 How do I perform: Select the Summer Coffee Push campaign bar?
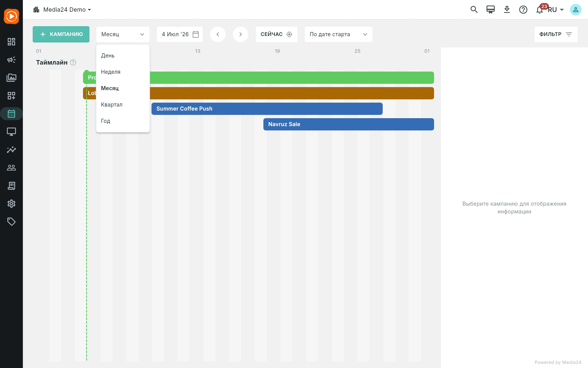click(267, 109)
